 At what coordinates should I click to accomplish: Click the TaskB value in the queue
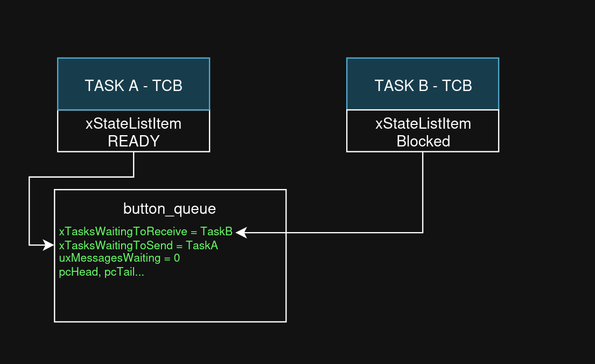(x=216, y=232)
